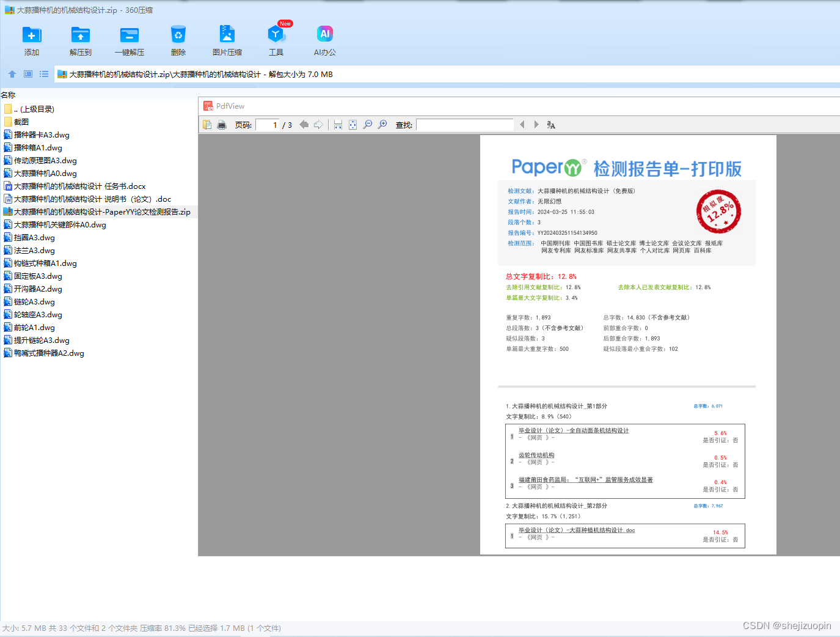
Task: Open the AI办公 icon
Action: coord(325,34)
